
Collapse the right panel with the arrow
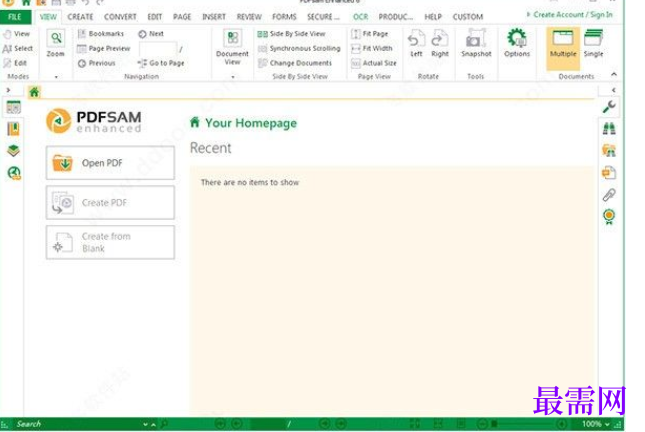click(x=614, y=90)
